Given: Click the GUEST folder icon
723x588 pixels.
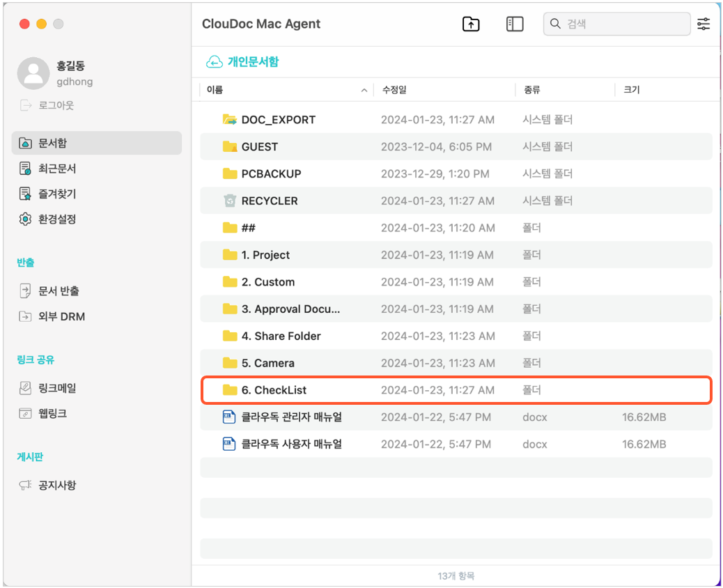Looking at the screenshot, I should [x=230, y=147].
